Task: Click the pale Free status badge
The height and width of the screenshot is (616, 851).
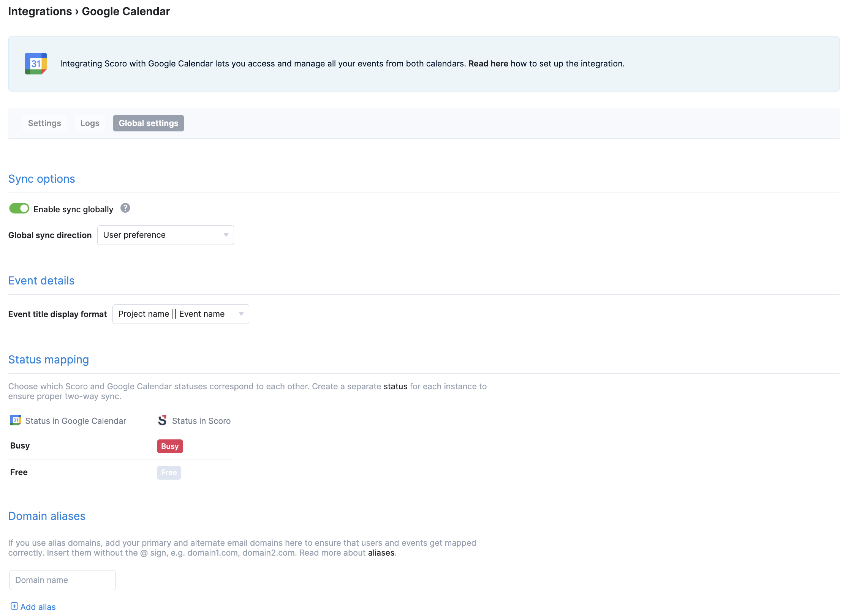Action: click(x=169, y=473)
